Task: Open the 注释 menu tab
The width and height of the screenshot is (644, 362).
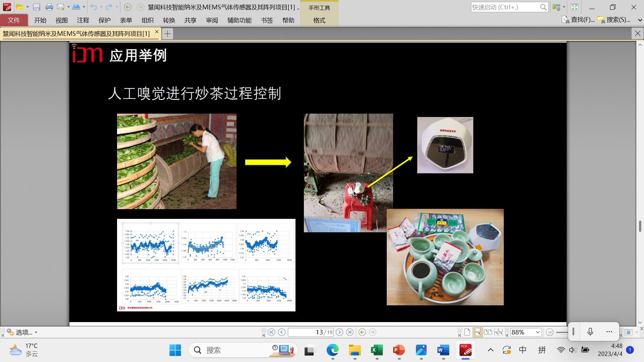Action: click(83, 20)
